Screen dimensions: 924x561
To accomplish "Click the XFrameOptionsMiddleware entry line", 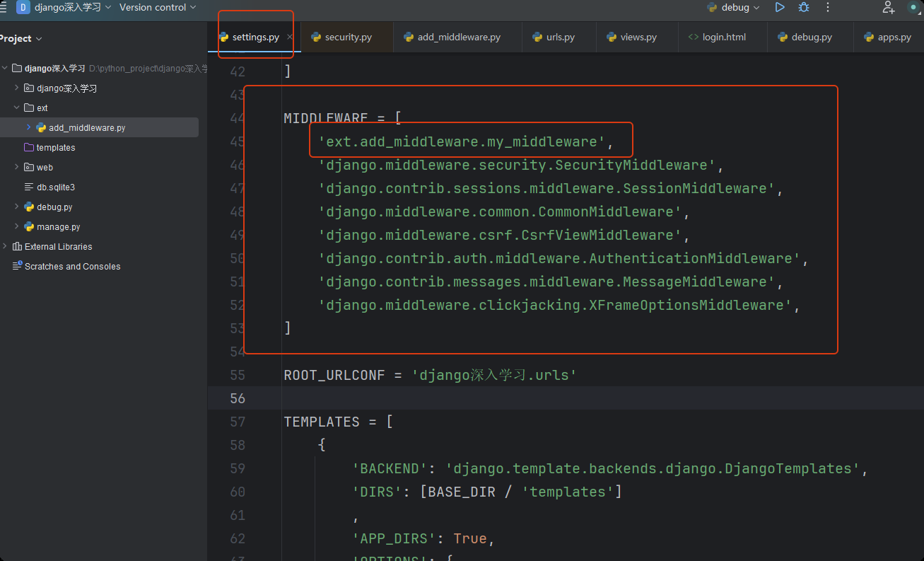I will pos(555,305).
